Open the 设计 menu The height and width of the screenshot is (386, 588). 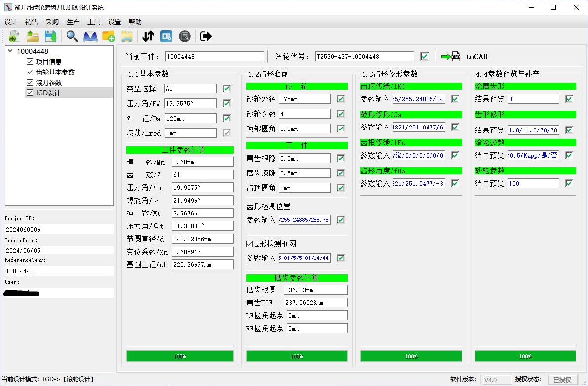pyautogui.click(x=11, y=22)
